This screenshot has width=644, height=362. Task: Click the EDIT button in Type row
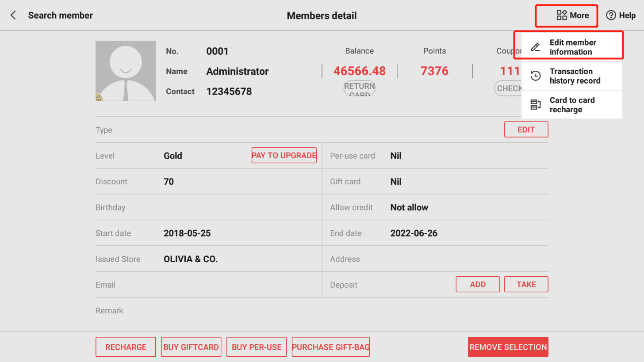tap(526, 130)
